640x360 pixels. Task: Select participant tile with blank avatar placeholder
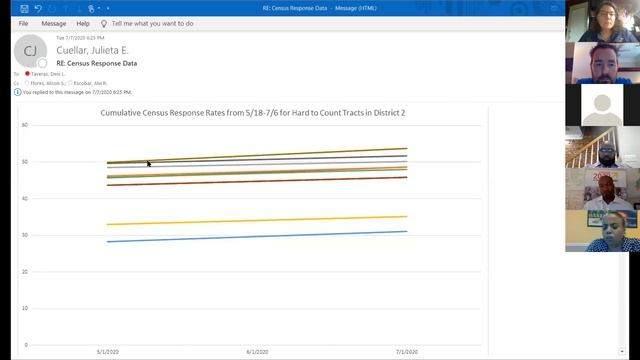pyautogui.click(x=602, y=105)
